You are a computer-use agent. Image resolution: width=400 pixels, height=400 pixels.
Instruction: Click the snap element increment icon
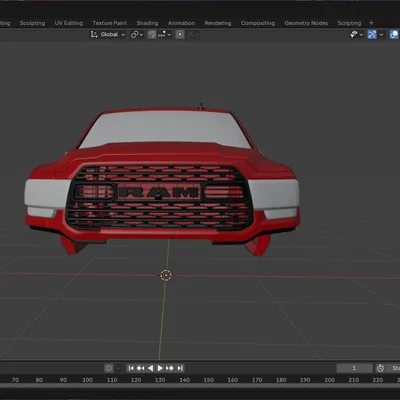pos(162,34)
